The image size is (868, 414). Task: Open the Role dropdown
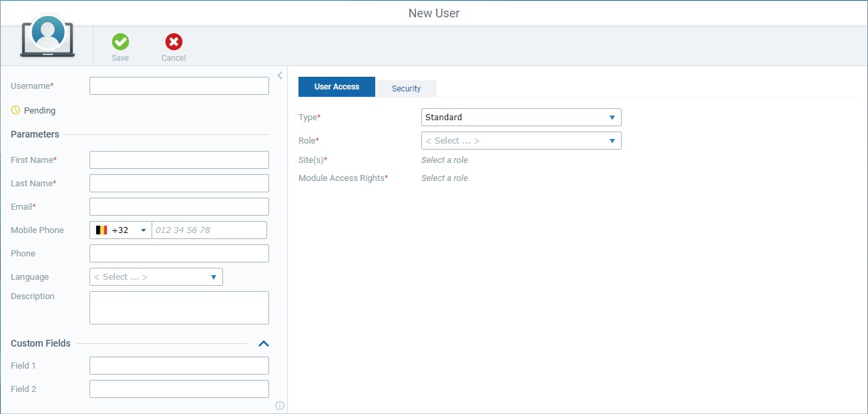click(521, 141)
